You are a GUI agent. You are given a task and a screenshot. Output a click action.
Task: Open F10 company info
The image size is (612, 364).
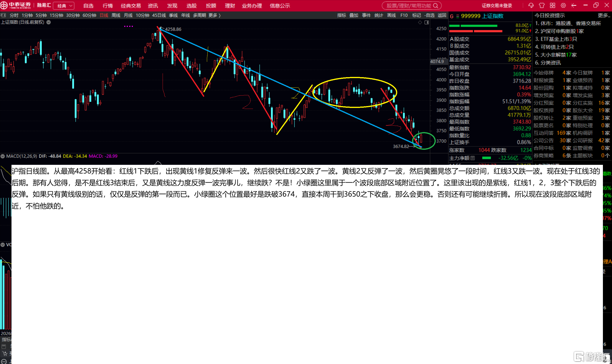404,15
